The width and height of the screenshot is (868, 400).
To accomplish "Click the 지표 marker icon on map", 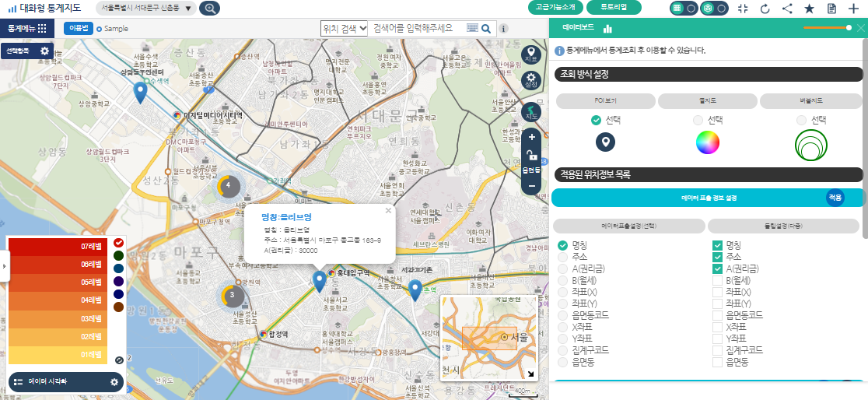I will pos(531,54).
